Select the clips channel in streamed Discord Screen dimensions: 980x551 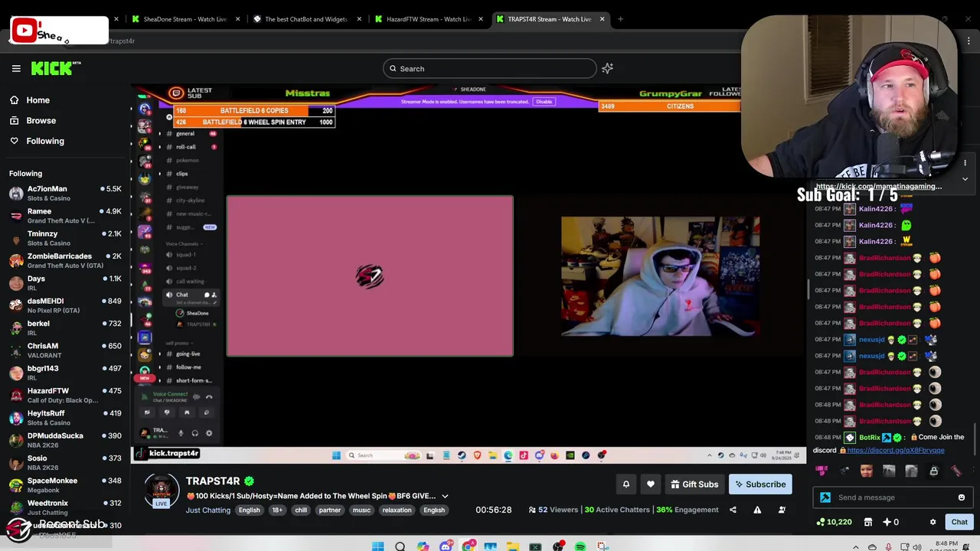182,174
